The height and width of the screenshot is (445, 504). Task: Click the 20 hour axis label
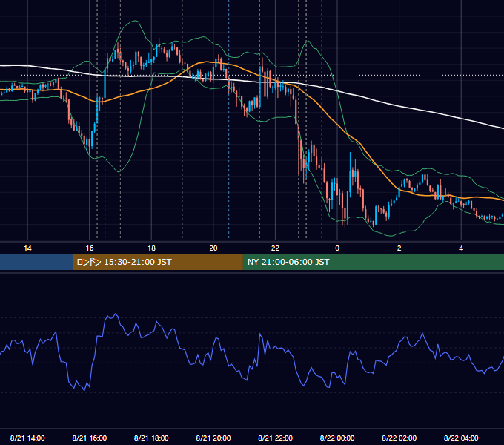213,248
